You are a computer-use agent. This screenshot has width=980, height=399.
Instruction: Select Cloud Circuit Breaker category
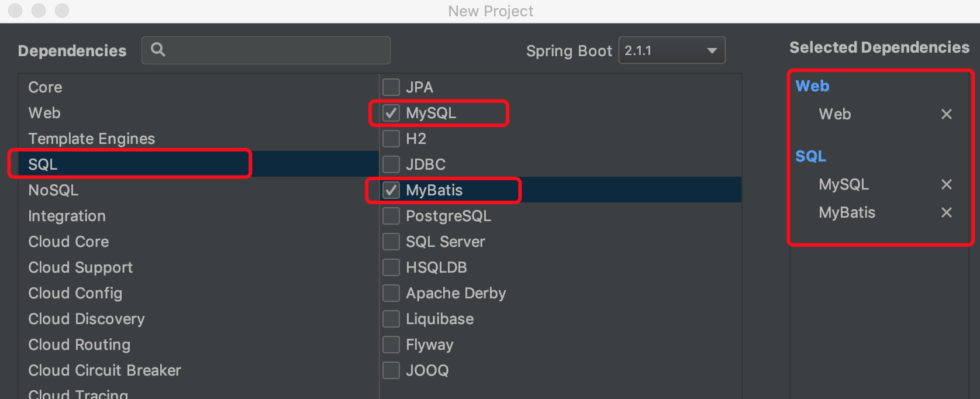(199, 370)
